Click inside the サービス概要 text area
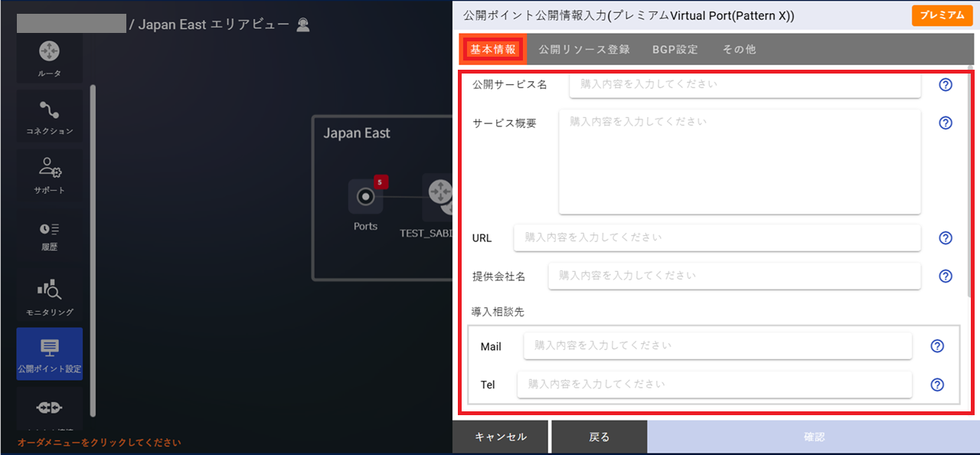980x455 pixels. (x=739, y=161)
